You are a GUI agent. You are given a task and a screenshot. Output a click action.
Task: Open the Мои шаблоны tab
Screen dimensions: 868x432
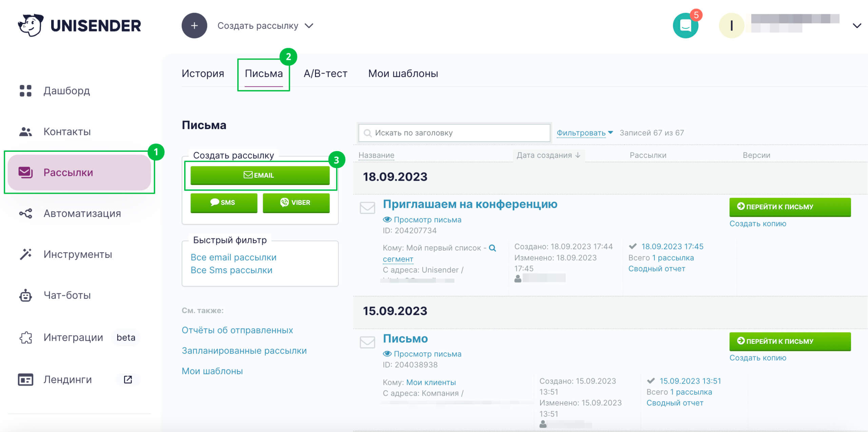pyautogui.click(x=403, y=74)
